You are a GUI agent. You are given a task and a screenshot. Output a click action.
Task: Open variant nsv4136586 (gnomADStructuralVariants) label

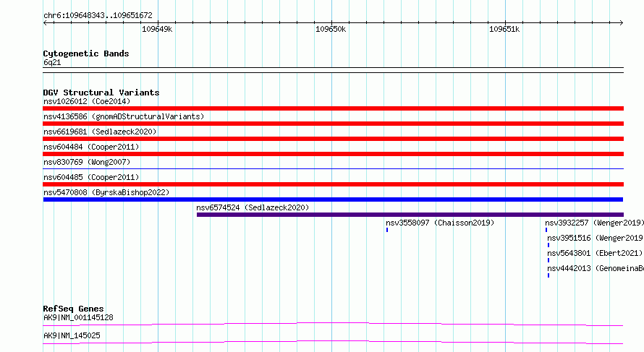[124, 116]
